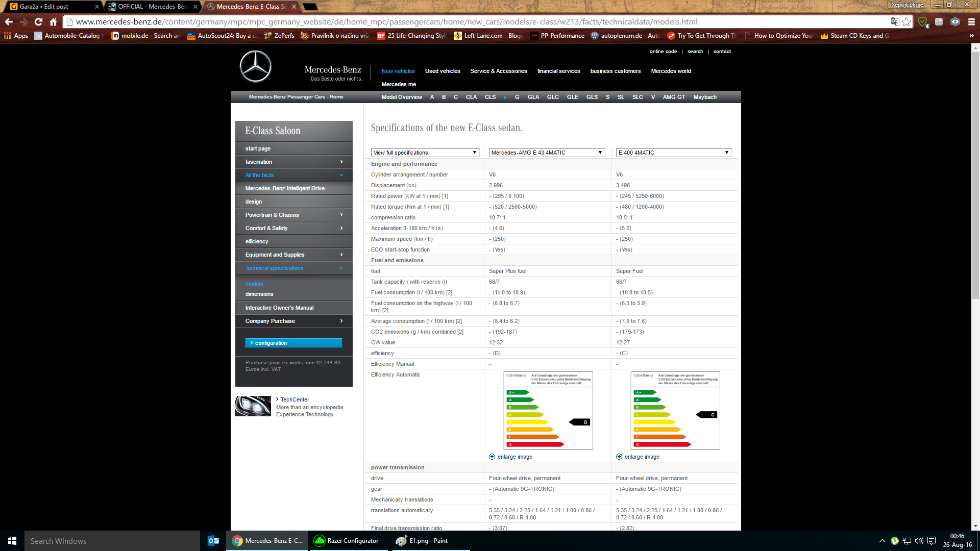Click Model Overview in model bar

tap(402, 97)
